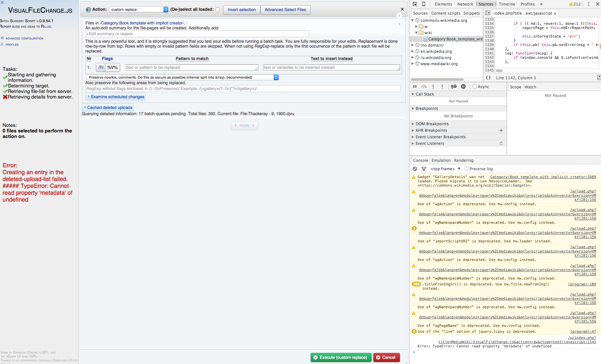601x364 pixels.
Task: Toggle the /R/ RegExp flag button
Action: click(101, 68)
